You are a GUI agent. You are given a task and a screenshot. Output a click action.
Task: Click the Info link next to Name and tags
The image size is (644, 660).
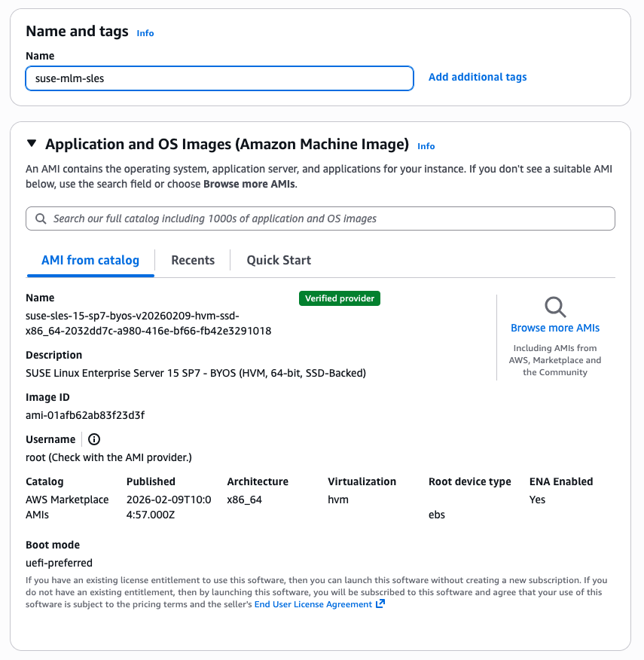pyautogui.click(x=145, y=33)
